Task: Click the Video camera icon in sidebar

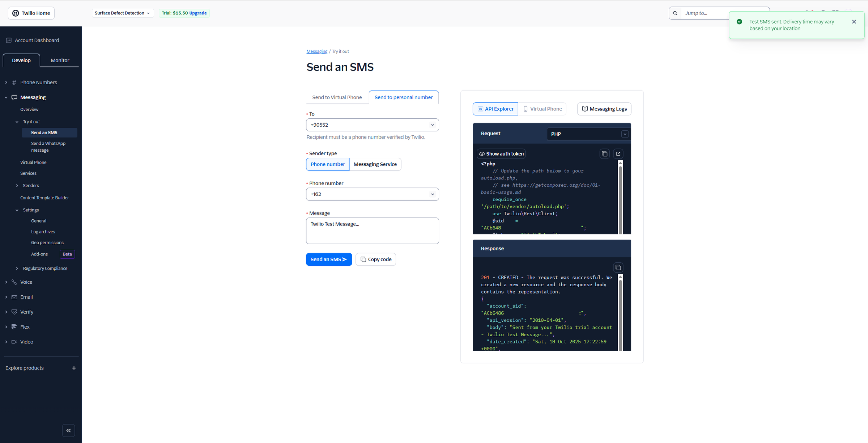Action: 14,342
